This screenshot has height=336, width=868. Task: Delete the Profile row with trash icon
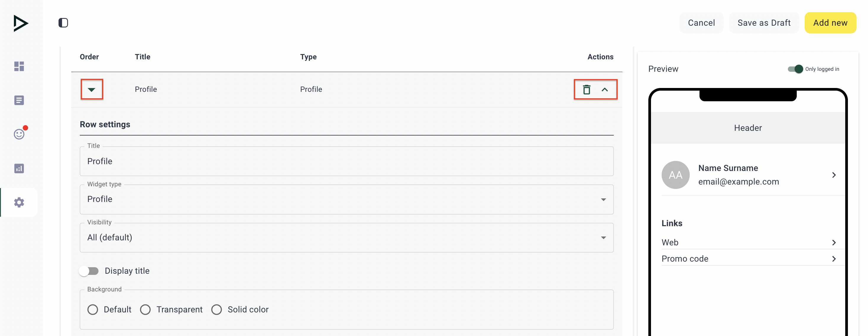[586, 89]
